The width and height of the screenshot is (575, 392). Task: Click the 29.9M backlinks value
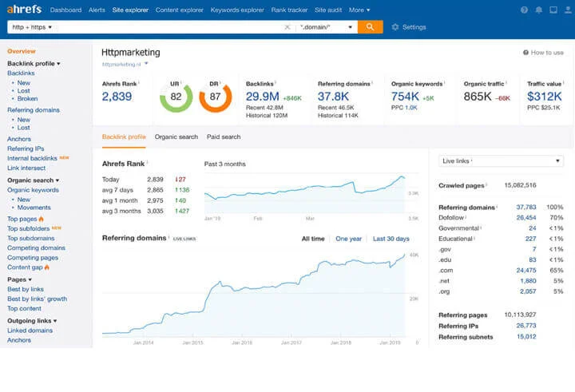[x=263, y=97]
